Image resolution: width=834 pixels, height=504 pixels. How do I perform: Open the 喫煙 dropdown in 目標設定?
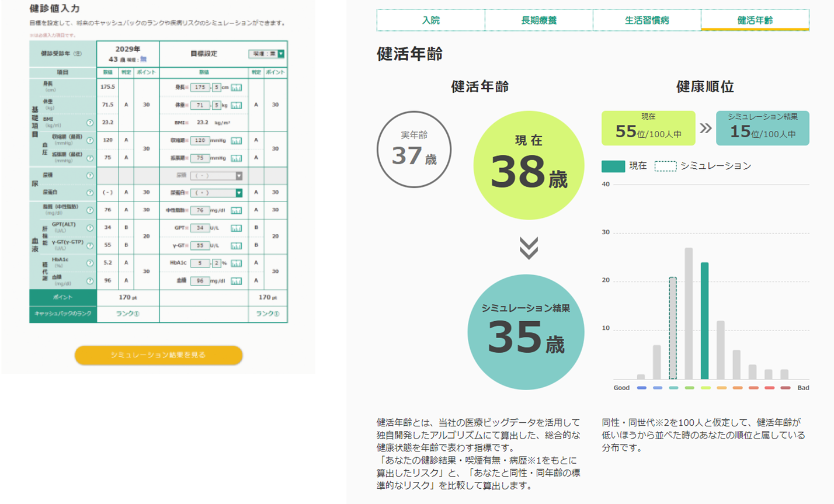pyautogui.click(x=267, y=54)
